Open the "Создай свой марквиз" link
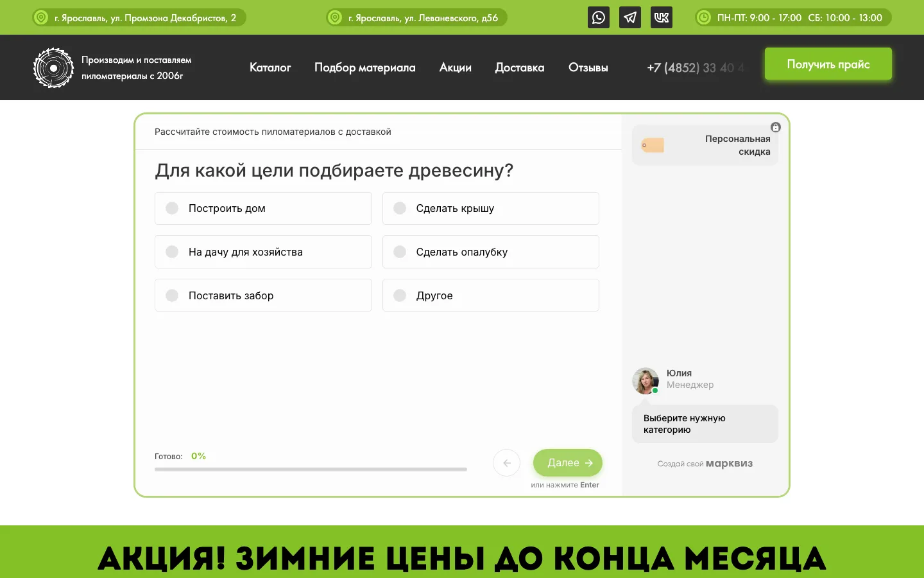 [705, 464]
